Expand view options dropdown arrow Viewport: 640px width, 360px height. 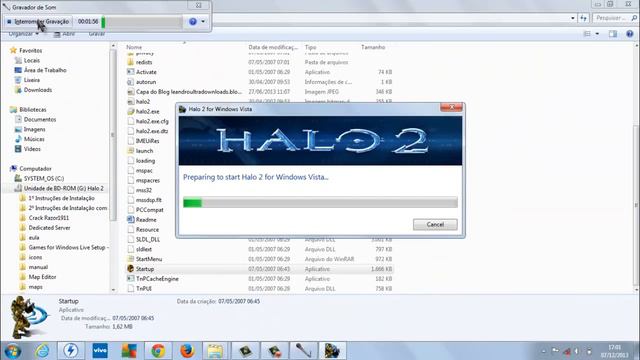click(597, 34)
